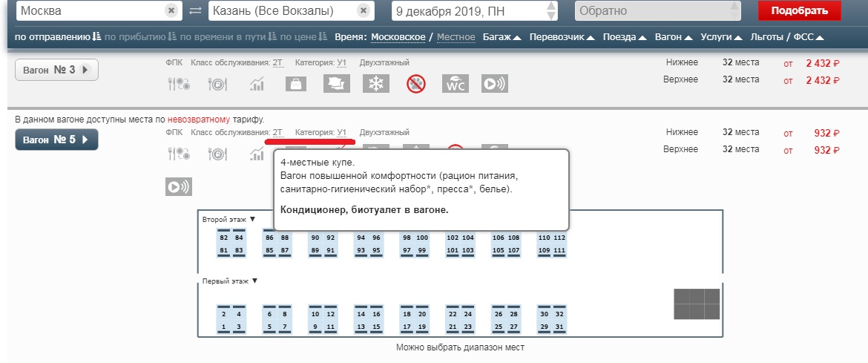Select seat 82 on the second floor

tap(223, 238)
